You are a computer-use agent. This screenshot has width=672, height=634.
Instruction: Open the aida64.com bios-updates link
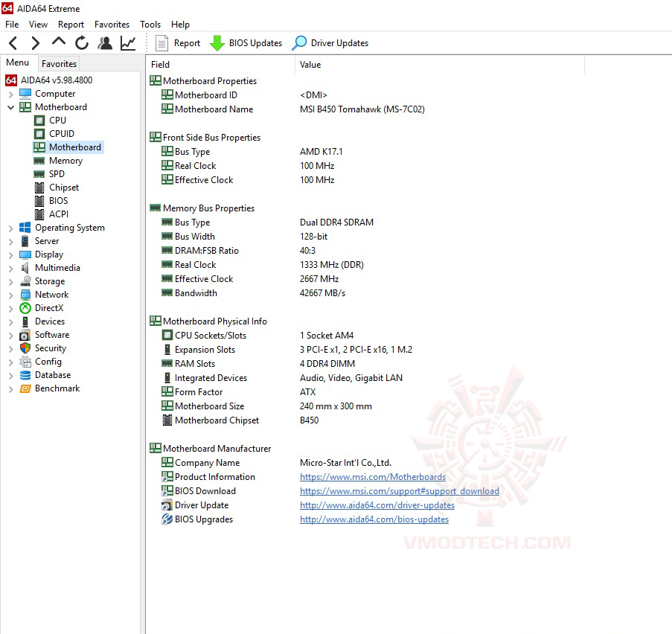click(x=374, y=519)
